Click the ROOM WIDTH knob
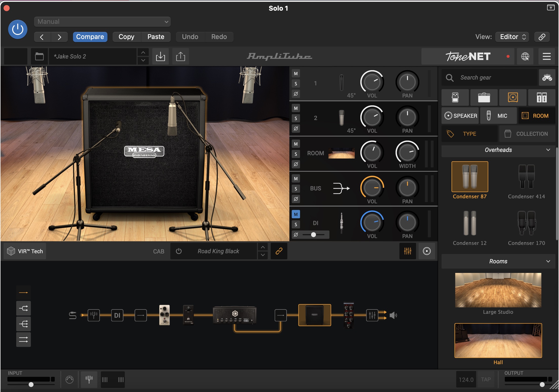The height and width of the screenshot is (392, 559). point(407,152)
